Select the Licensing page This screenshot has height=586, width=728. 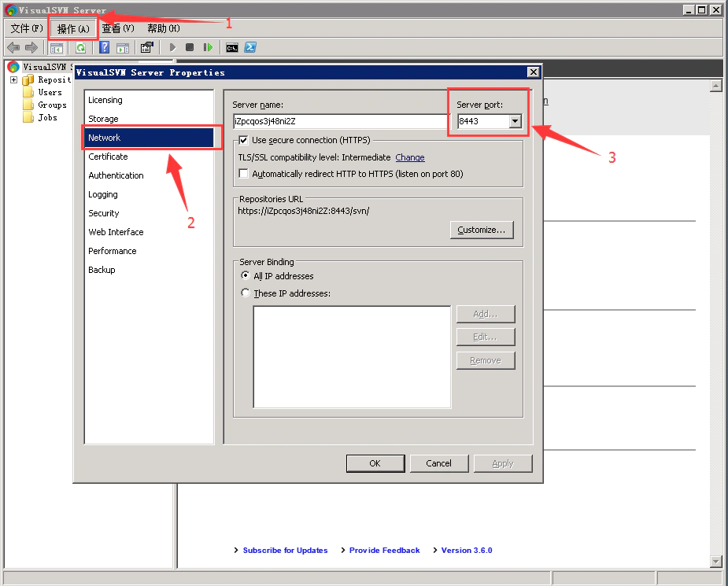click(x=149, y=100)
